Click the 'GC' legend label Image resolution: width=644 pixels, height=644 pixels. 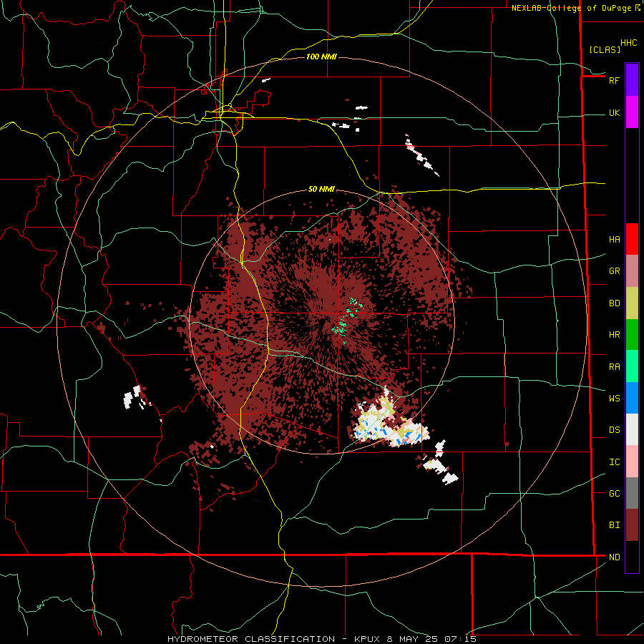[614, 494]
